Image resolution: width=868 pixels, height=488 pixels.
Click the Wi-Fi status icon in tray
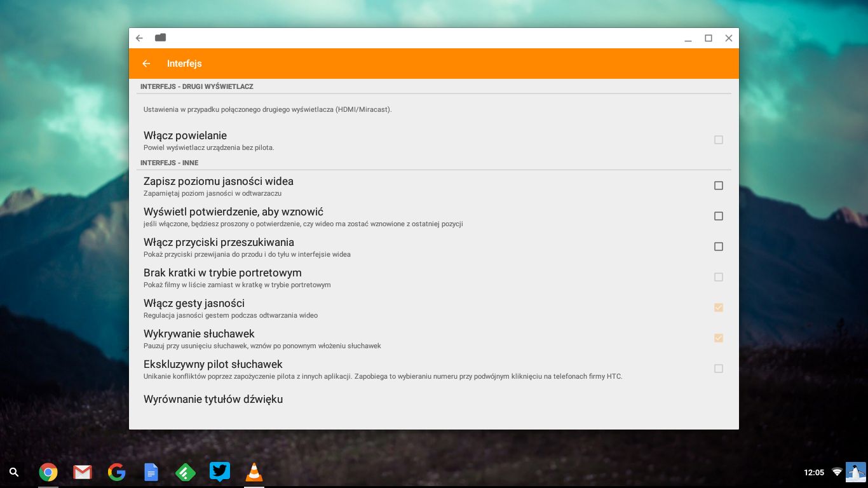(837, 472)
